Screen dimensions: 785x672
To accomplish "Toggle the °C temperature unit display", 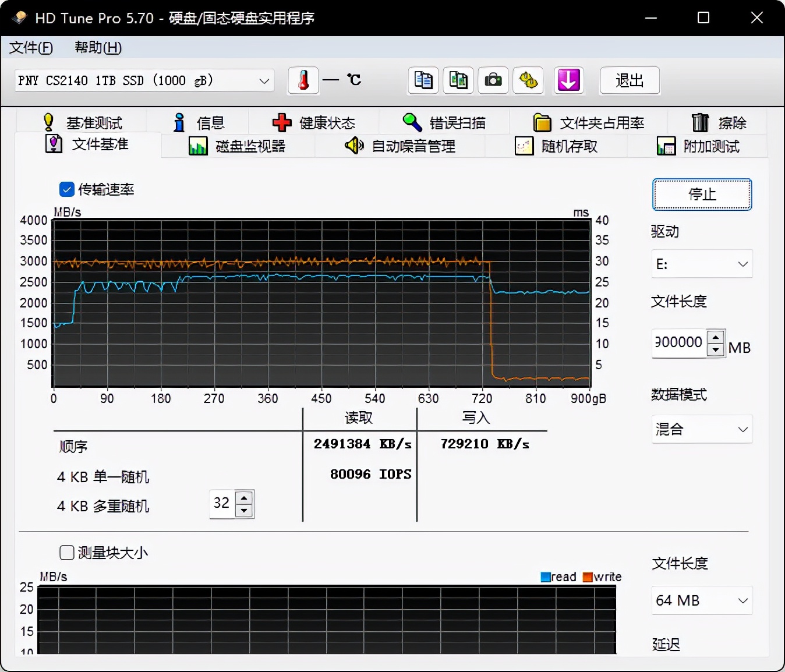I will click(x=355, y=80).
